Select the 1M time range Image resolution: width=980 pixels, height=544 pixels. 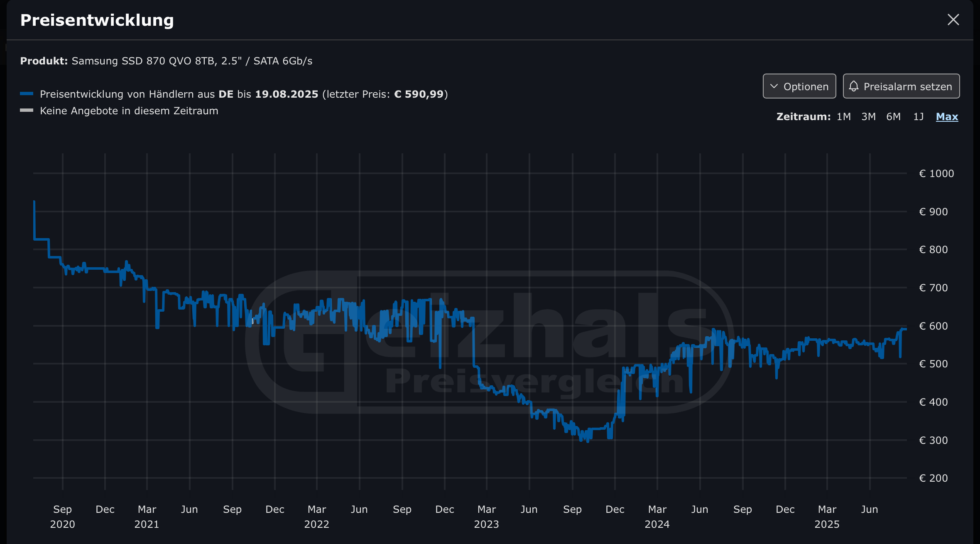[844, 117]
